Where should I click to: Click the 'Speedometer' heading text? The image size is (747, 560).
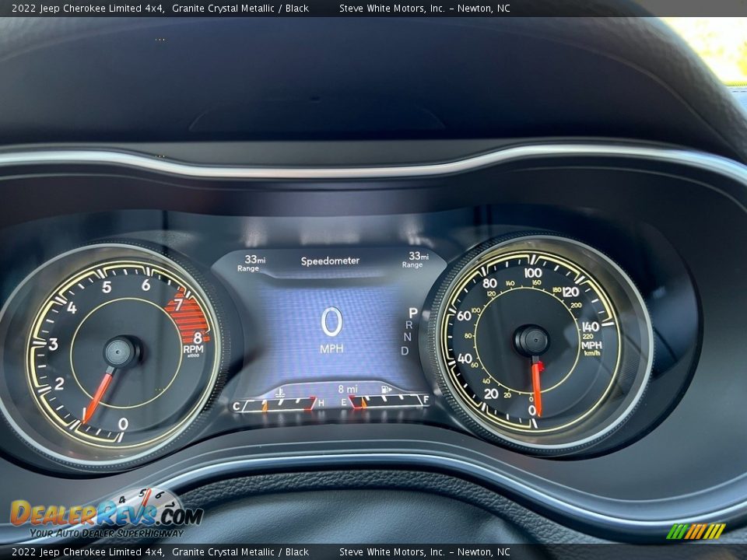click(x=330, y=261)
